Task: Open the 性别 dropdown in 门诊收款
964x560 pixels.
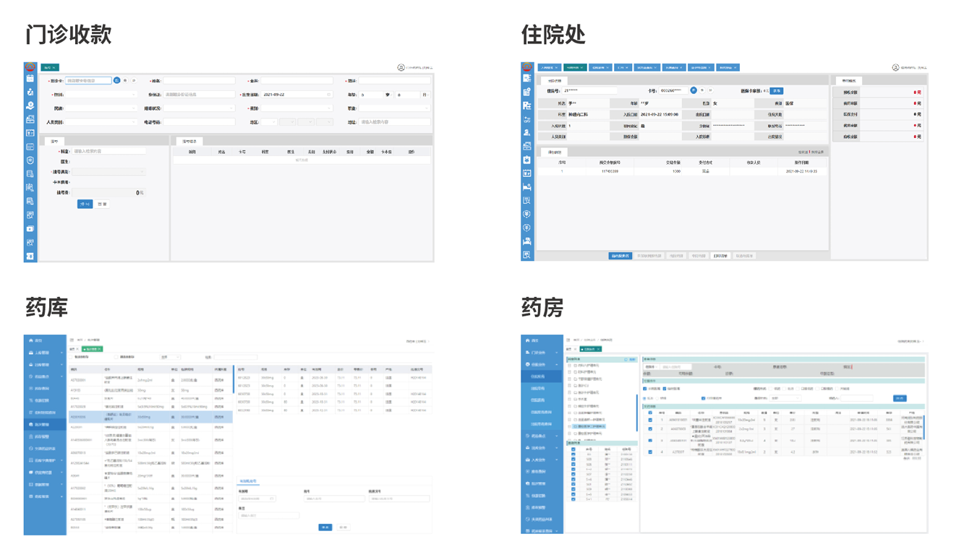Action: coord(101,95)
